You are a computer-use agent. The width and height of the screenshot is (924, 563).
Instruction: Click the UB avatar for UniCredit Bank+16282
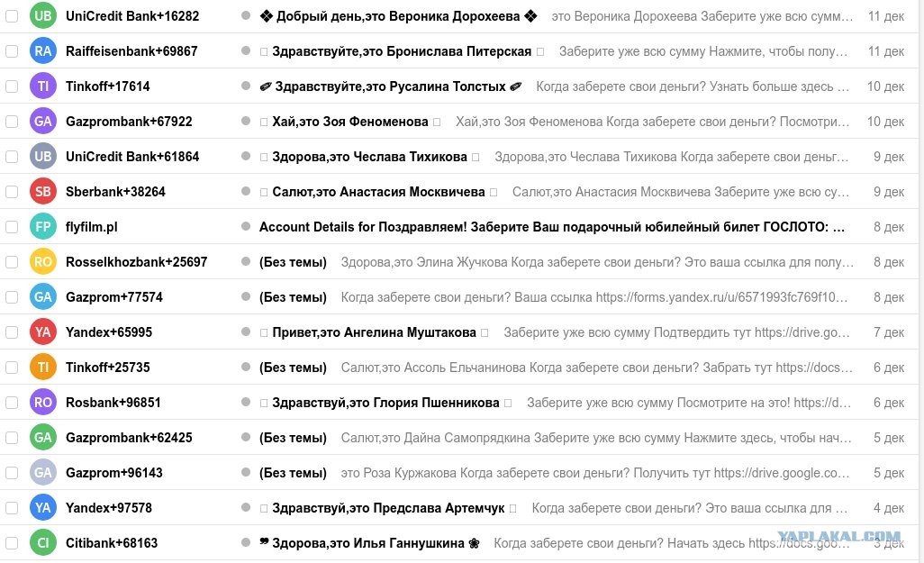click(43, 16)
